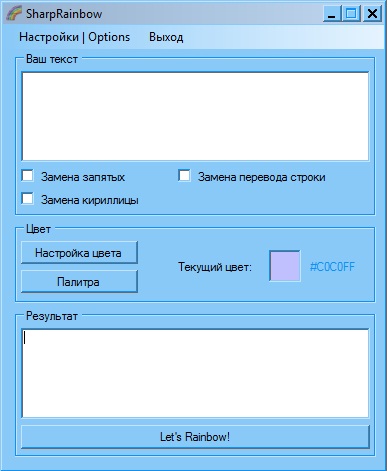Click the Текущий цвет: label
Screen dimensions: 388x471
pos(215,267)
